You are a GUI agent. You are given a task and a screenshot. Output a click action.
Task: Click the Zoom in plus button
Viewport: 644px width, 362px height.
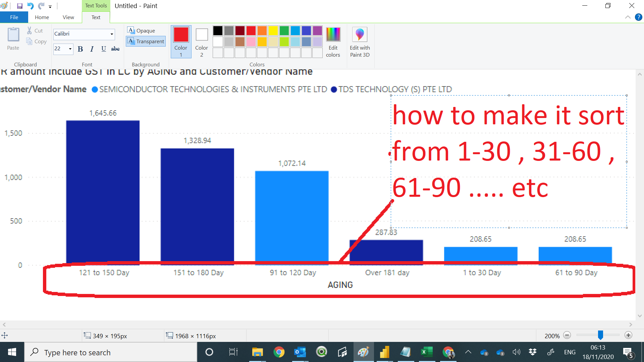pyautogui.click(x=628, y=335)
